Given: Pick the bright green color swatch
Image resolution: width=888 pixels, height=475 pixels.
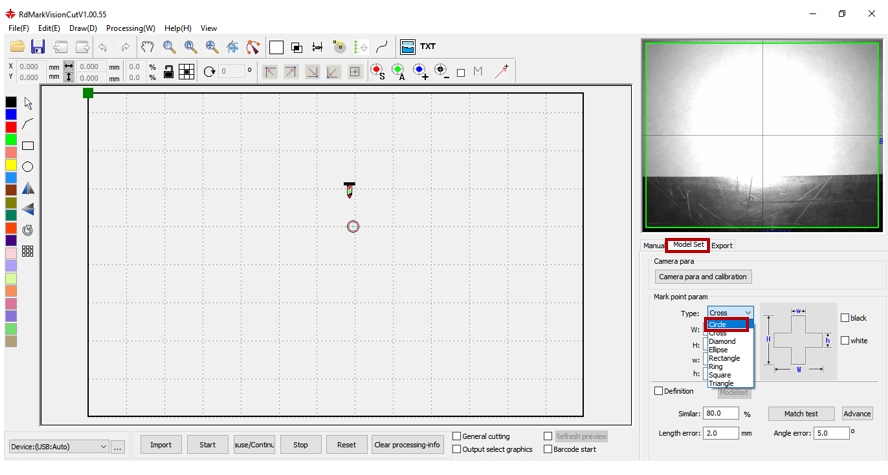Looking at the screenshot, I should [11, 139].
